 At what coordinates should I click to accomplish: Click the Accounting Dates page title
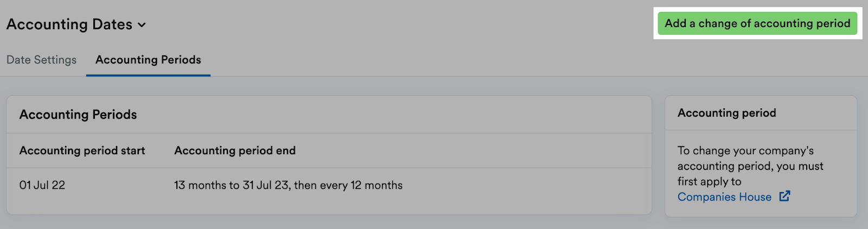[x=69, y=24]
